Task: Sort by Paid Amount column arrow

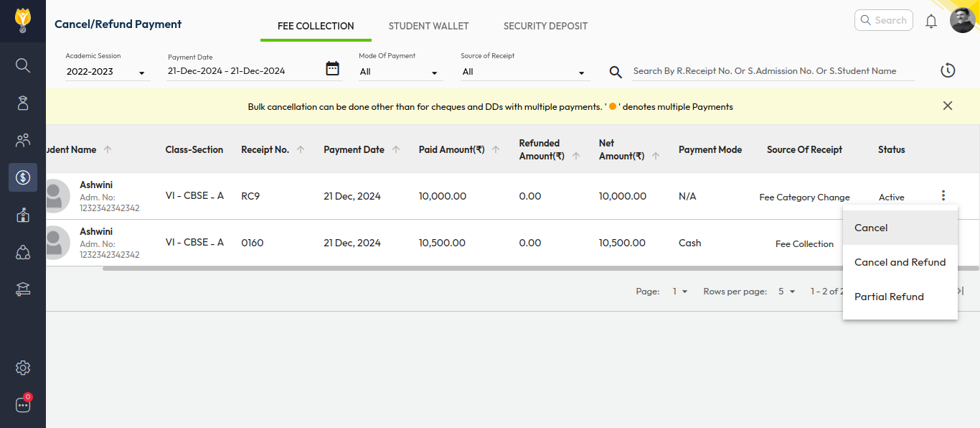Action: (496, 150)
